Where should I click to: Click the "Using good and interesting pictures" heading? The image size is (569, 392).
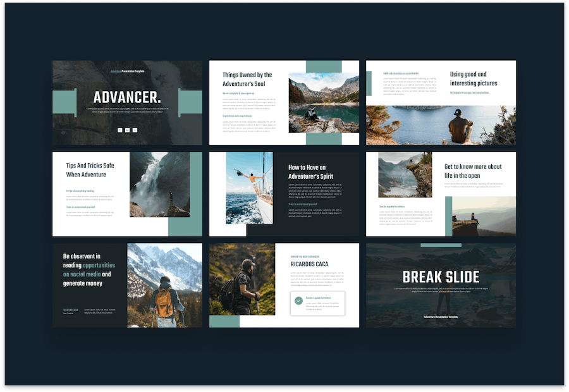[474, 78]
